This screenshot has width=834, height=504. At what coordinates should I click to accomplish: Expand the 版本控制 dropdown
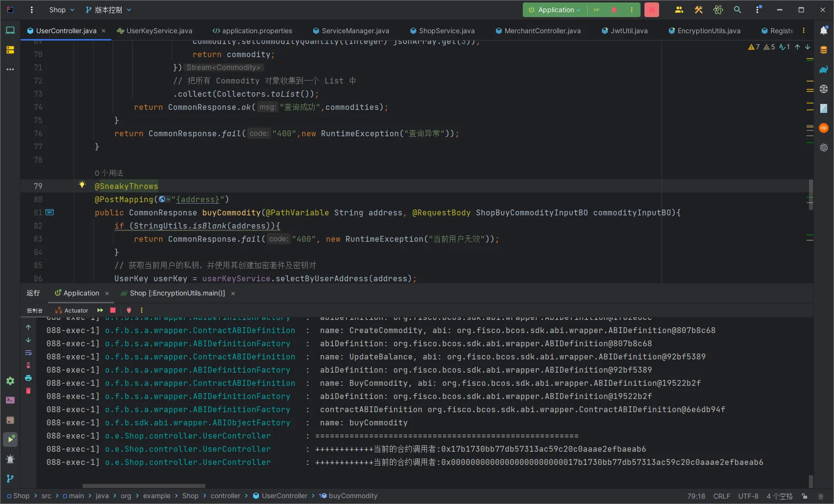(x=108, y=10)
